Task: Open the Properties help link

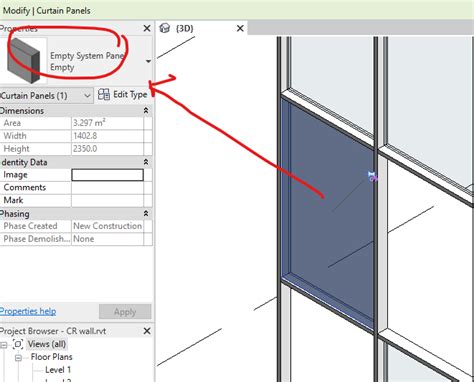Action: click(x=28, y=311)
